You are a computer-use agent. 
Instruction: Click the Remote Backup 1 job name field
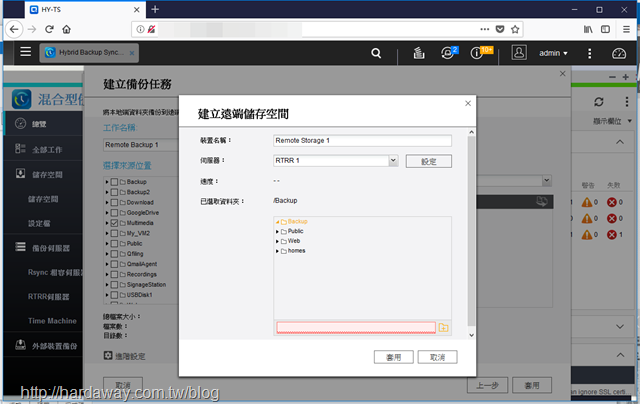pyautogui.click(x=141, y=145)
